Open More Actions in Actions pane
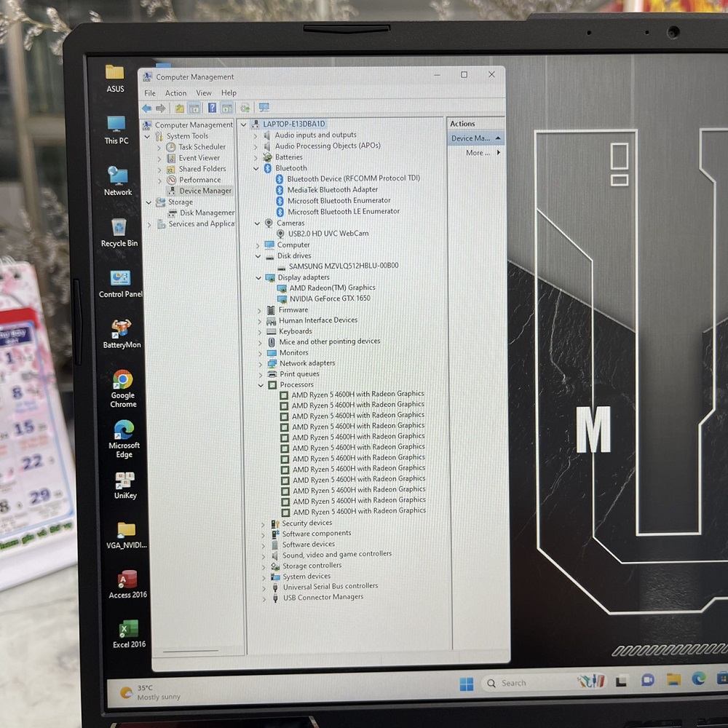The image size is (728, 728). click(483, 153)
